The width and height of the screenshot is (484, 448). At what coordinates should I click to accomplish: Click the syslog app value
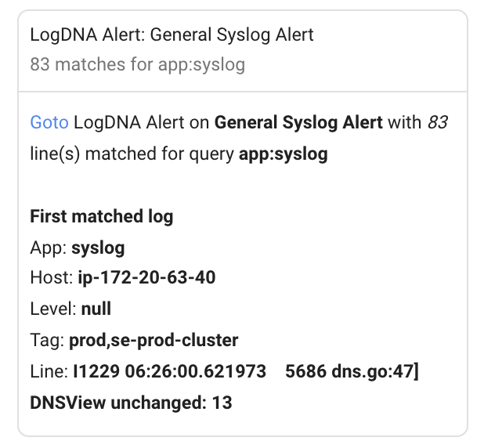(x=98, y=248)
